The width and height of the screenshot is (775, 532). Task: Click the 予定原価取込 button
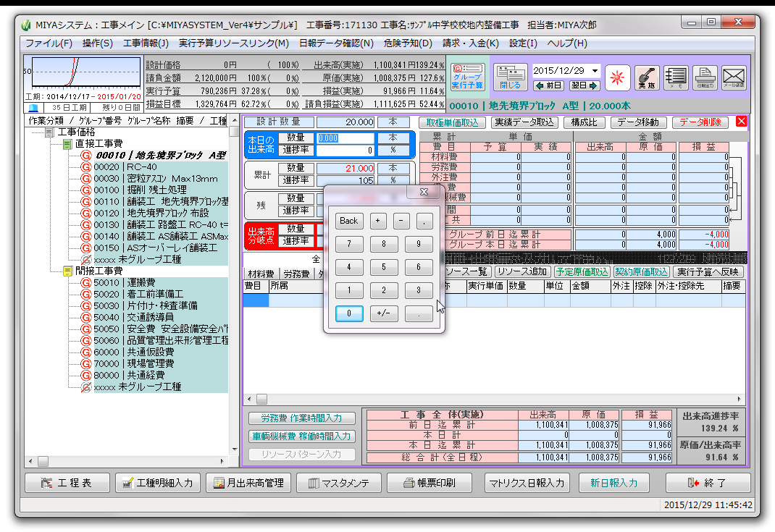[582, 271]
